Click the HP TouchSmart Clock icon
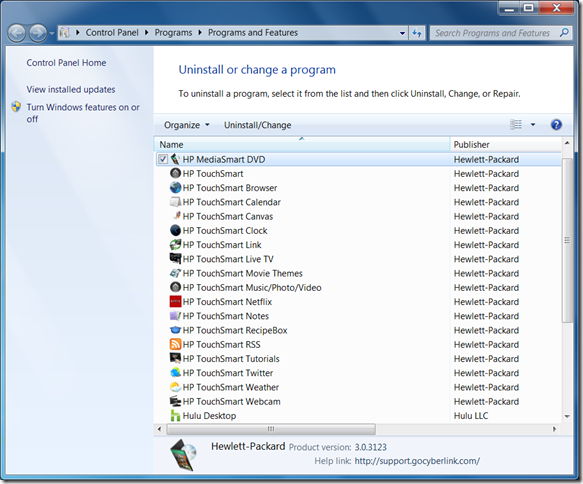Viewport: 583px width, 484px height. (x=175, y=230)
